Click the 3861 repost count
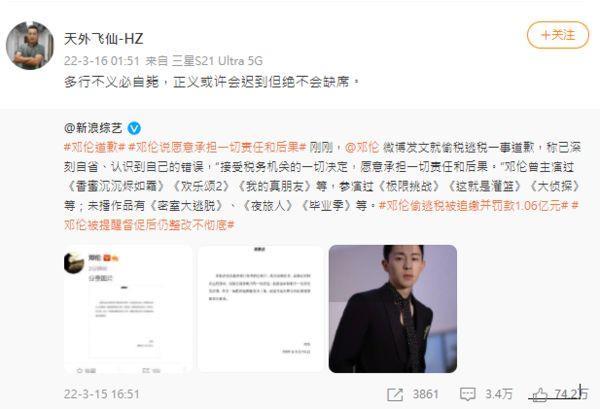Screen dimensions: 600x409 point(425,394)
